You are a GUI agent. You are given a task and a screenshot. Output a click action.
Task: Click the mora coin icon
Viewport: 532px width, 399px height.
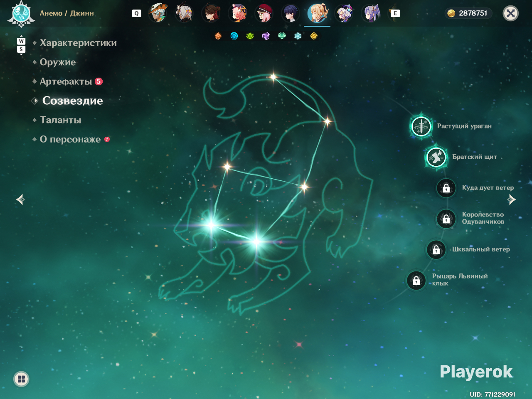point(451,13)
